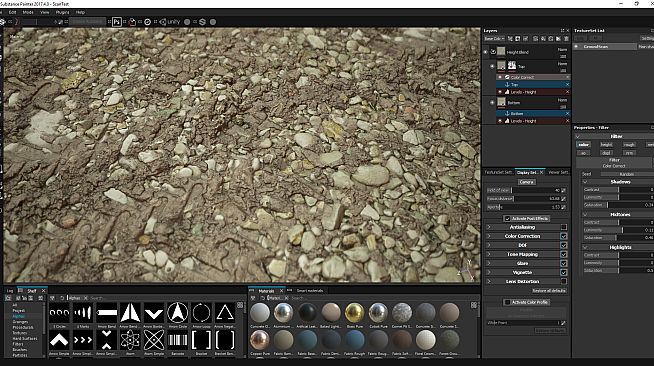Click the first icon right of Base Color dropdown
654x366 pixels.
[510, 39]
